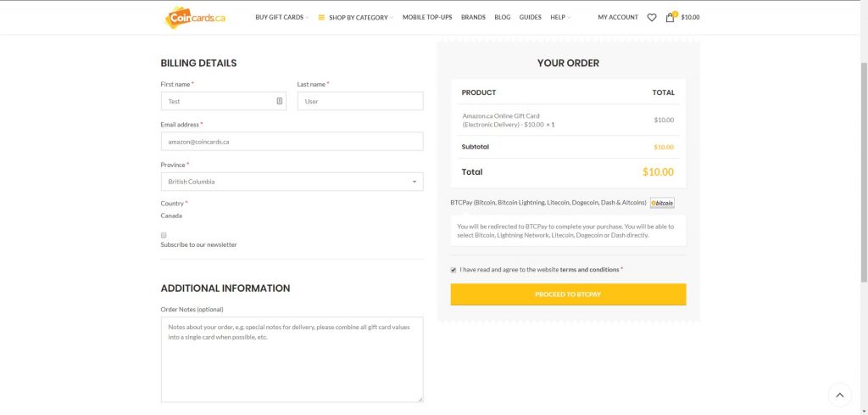Toggle Subscribe to our newsletter checkbox

click(x=164, y=235)
